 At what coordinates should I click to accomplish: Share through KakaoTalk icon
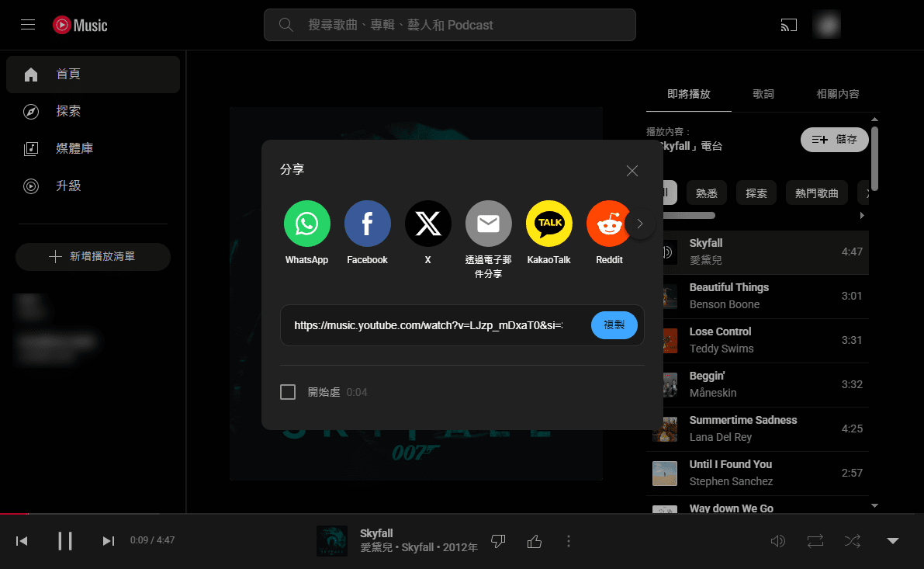549,224
